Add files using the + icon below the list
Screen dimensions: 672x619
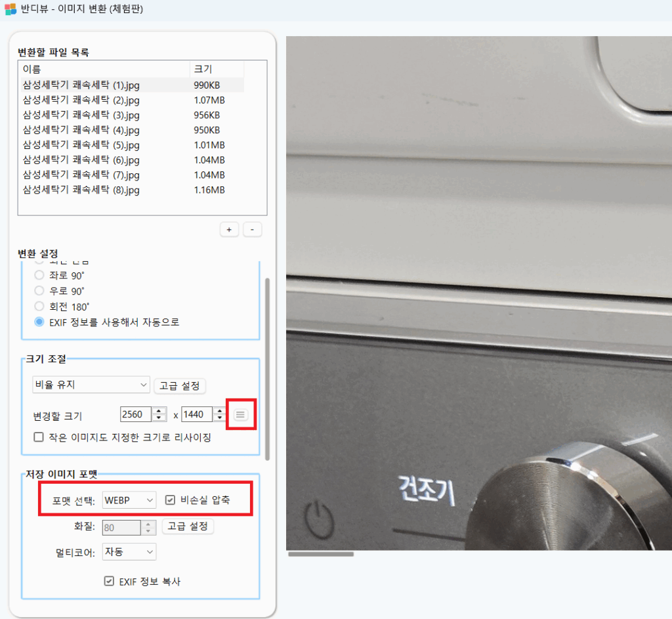coord(229,229)
